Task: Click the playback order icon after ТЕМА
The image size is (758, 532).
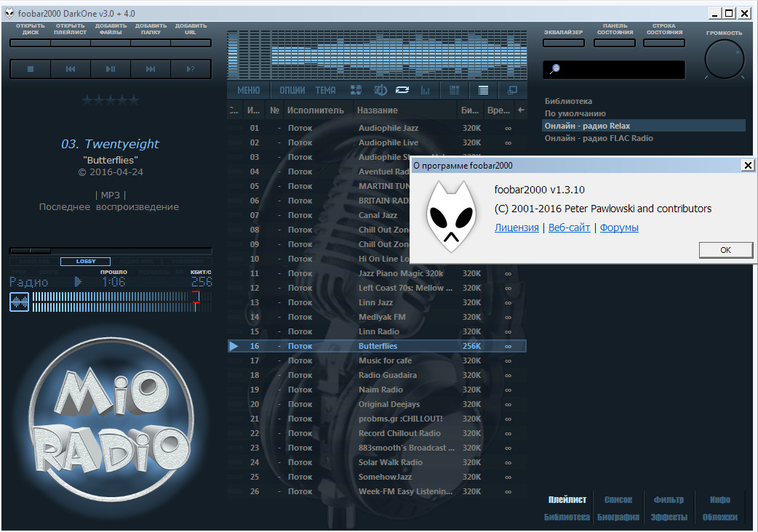Action: [x=356, y=90]
